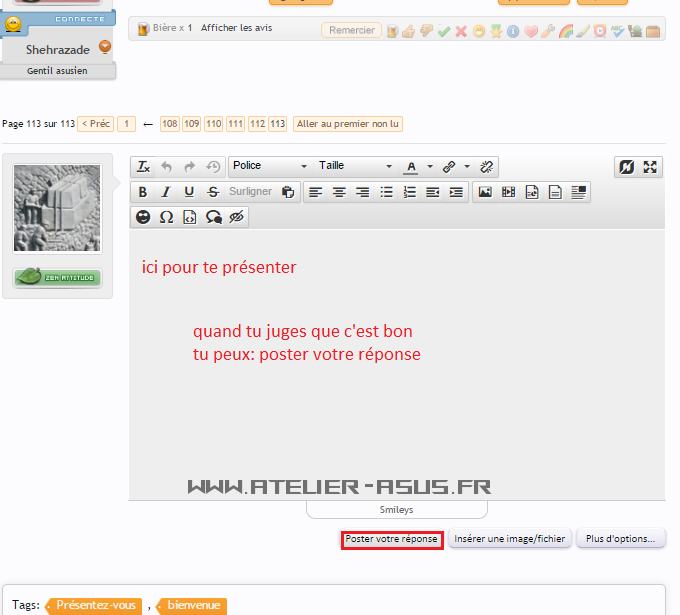Toggle bold formatting in the editor
The image size is (680, 615).
point(143,192)
